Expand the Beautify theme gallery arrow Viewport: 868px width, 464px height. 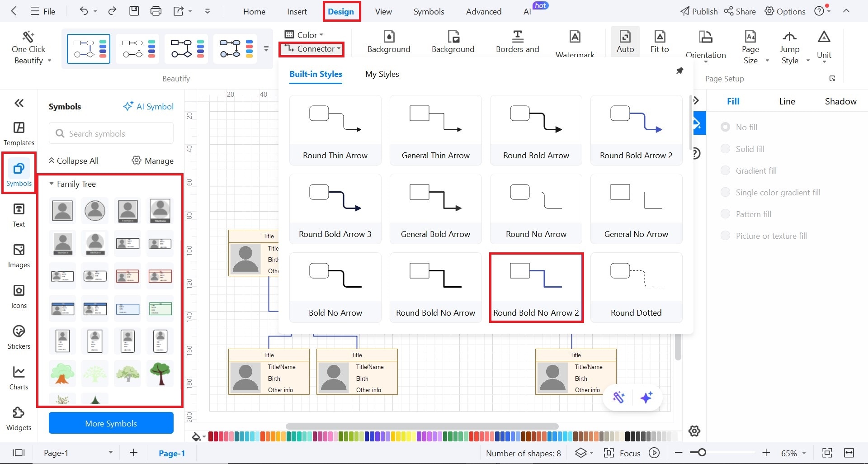pyautogui.click(x=266, y=49)
